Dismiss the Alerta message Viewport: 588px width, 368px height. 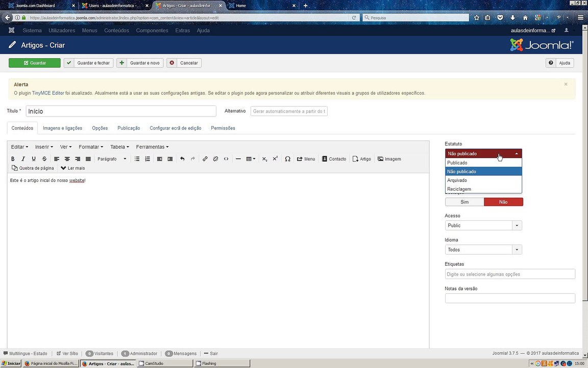click(566, 84)
